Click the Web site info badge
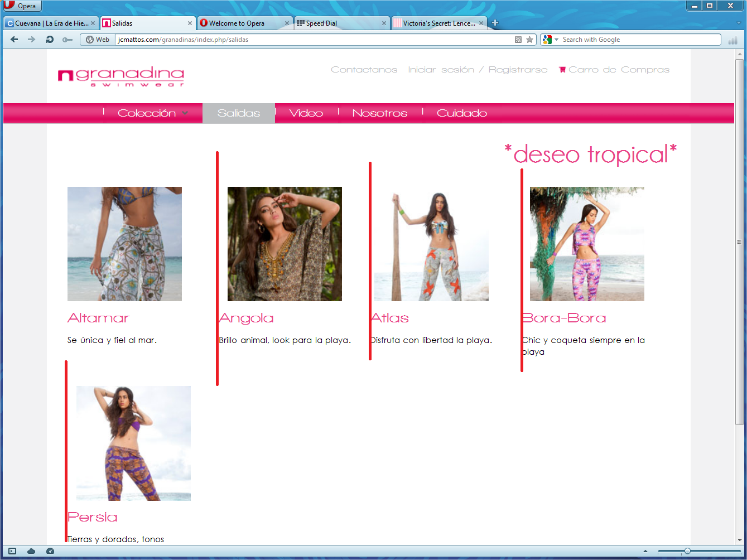 click(x=98, y=40)
